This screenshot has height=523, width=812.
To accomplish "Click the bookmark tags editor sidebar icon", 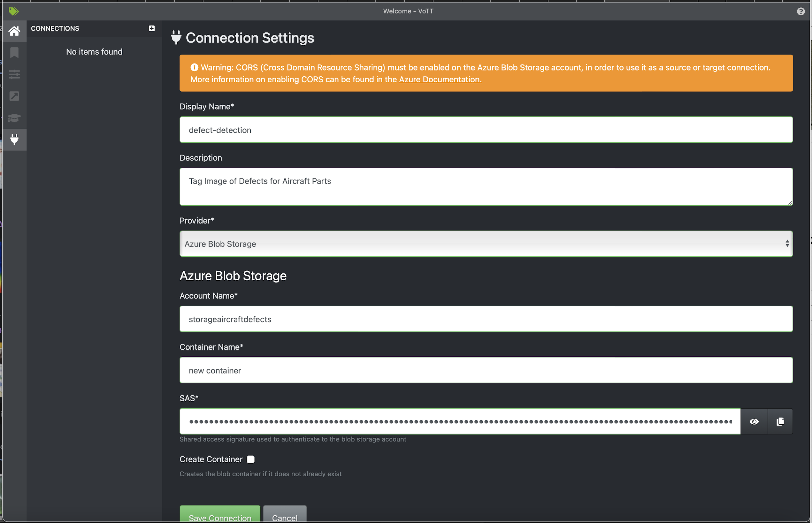I will coord(14,53).
